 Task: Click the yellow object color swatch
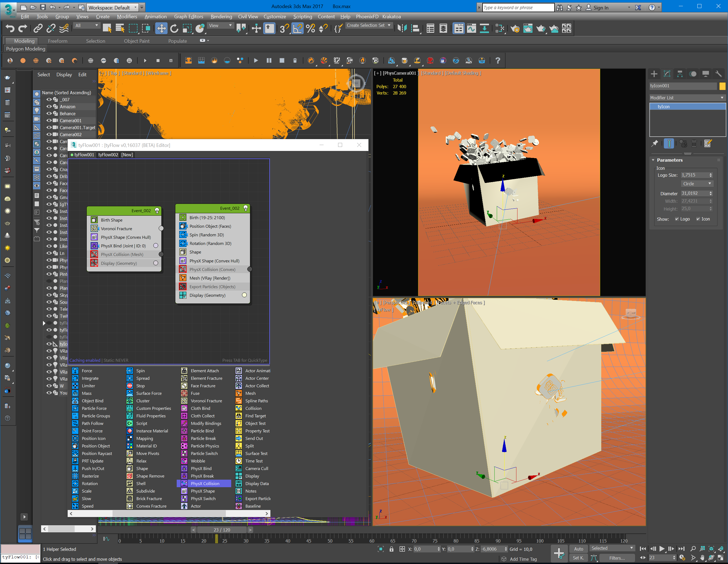(x=722, y=86)
